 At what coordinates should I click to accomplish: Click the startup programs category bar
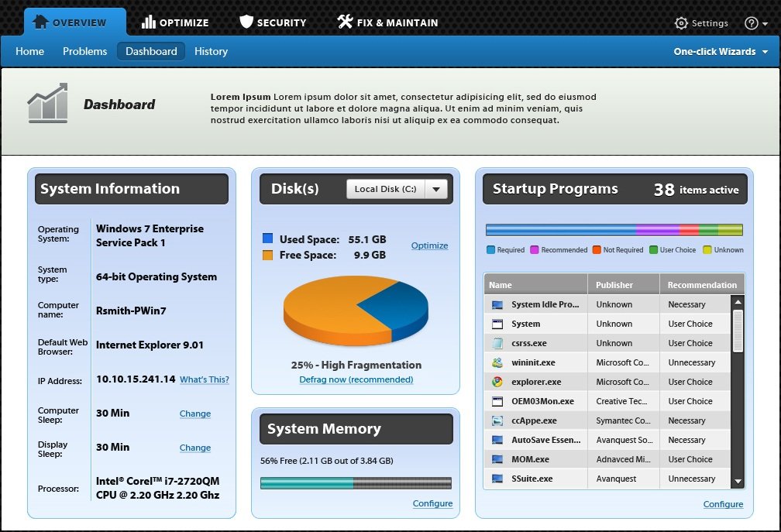(x=614, y=229)
